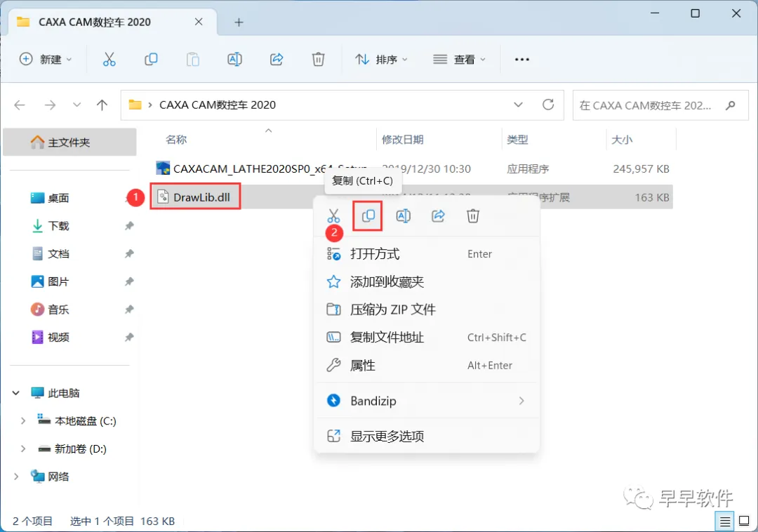Sort by the 大小 column header
Screen dimensions: 758x532
click(x=622, y=140)
